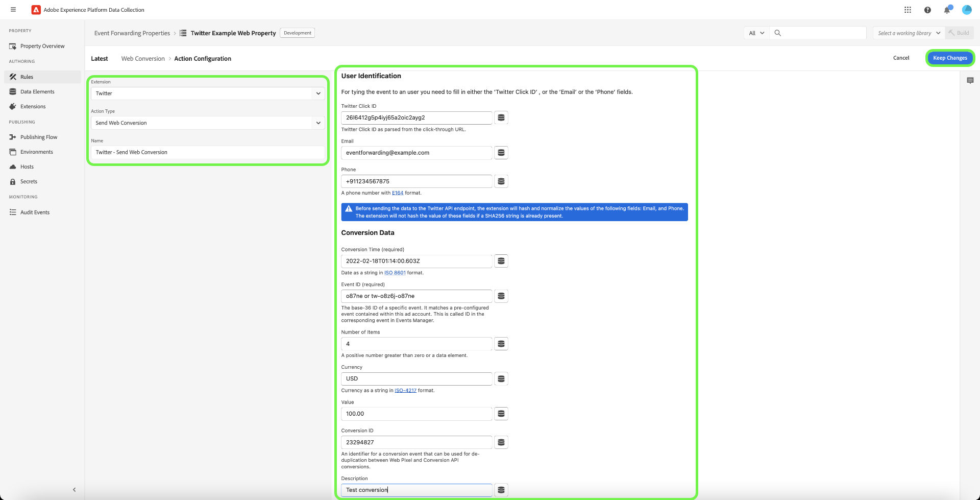Image resolution: width=980 pixels, height=500 pixels.
Task: Open the app switcher grid
Action: pyautogui.click(x=908, y=10)
